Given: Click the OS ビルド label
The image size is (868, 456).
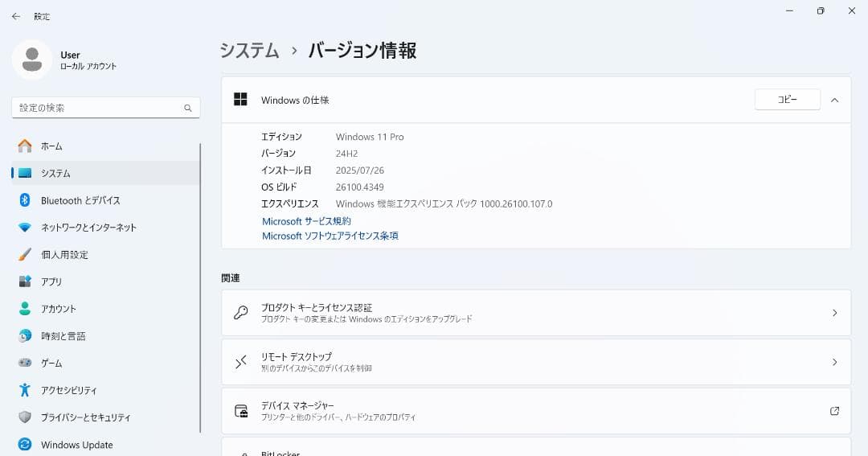Looking at the screenshot, I should [x=279, y=187].
